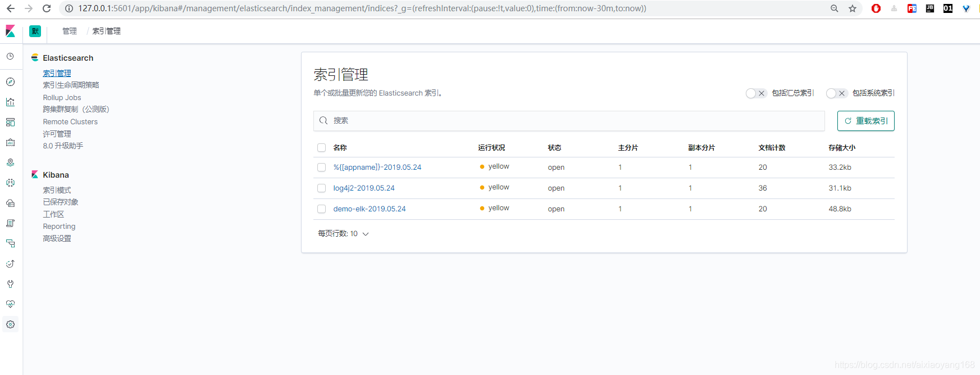Open Management gear icon in sidebar
This screenshot has height=375, width=980.
tap(10, 324)
